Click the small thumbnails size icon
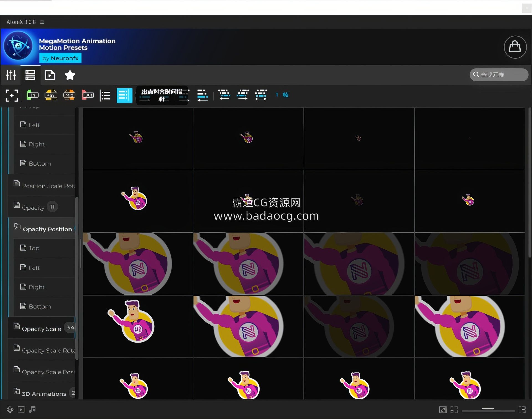Screen dimensions: 532x419 coord(454,410)
